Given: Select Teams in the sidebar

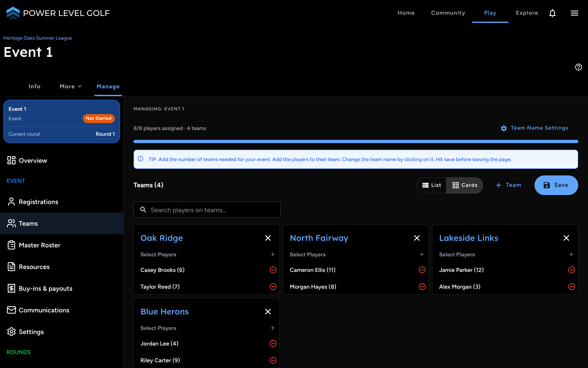Looking at the screenshot, I should pos(62,223).
